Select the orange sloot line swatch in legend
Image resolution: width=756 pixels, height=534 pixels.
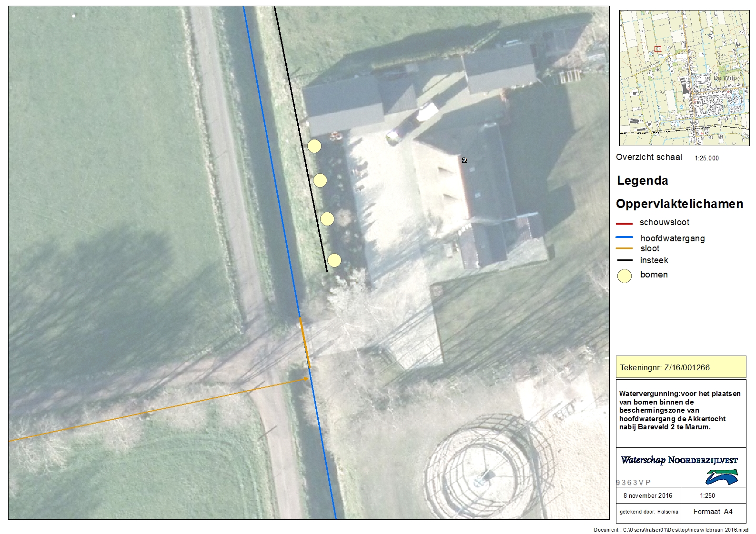pos(624,248)
